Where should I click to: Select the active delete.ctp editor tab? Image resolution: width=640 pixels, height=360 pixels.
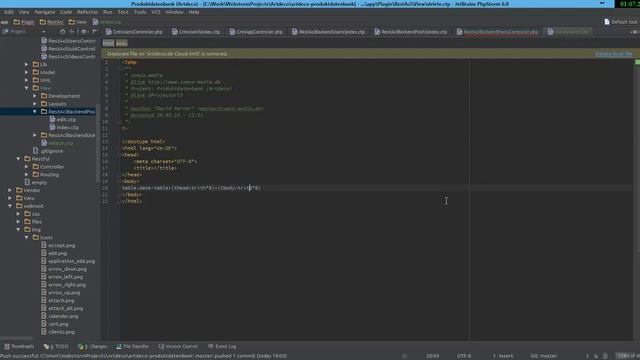pyautogui.click(x=569, y=32)
